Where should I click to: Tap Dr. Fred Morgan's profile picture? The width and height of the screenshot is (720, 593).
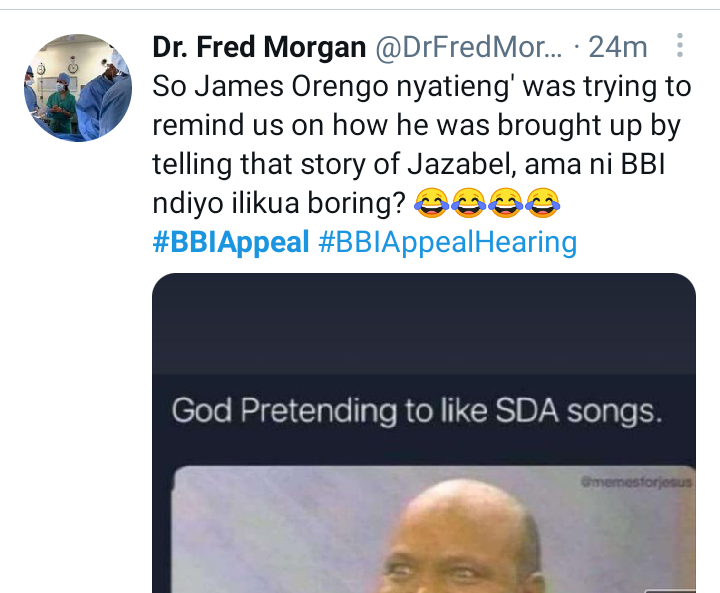[x=78, y=87]
